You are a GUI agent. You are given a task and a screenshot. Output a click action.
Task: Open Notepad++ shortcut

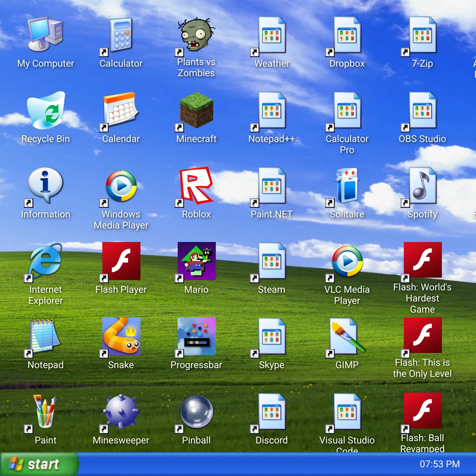click(x=272, y=110)
